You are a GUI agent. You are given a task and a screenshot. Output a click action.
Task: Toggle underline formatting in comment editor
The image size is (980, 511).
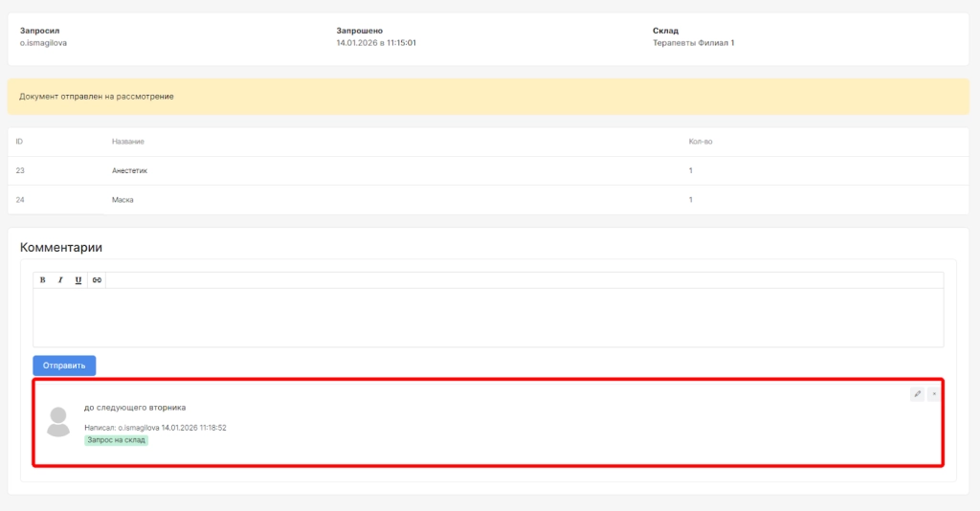[78, 280]
